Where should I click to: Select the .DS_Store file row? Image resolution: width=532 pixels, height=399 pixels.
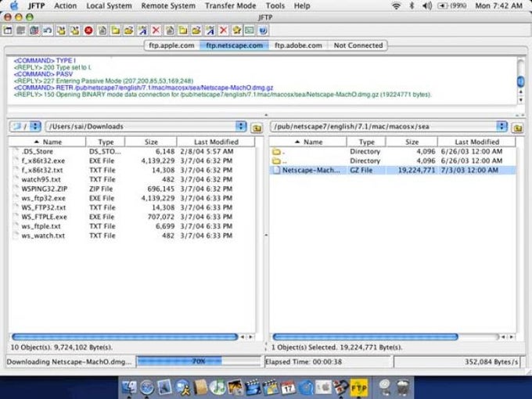pyautogui.click(x=131, y=152)
